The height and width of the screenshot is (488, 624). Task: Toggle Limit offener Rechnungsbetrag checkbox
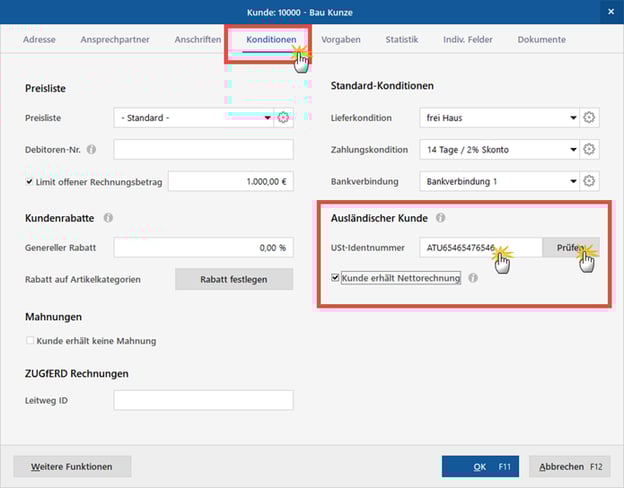[x=29, y=182]
